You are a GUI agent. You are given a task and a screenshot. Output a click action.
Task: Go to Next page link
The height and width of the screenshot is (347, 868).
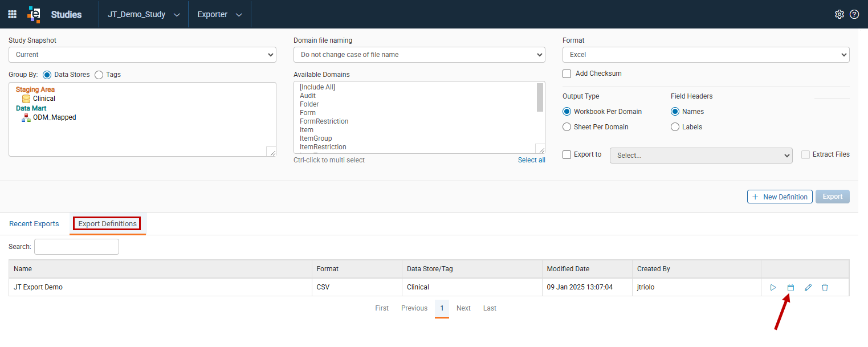coord(464,308)
